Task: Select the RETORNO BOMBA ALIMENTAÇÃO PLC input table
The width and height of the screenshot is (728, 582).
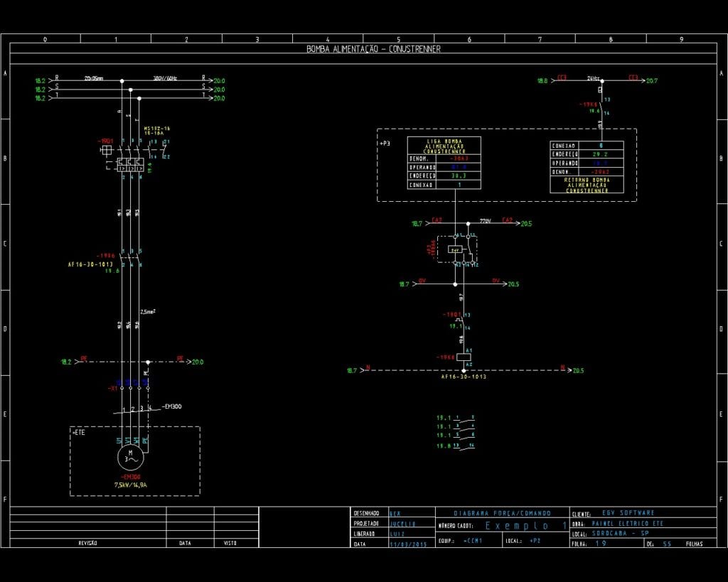Action: click(x=587, y=167)
